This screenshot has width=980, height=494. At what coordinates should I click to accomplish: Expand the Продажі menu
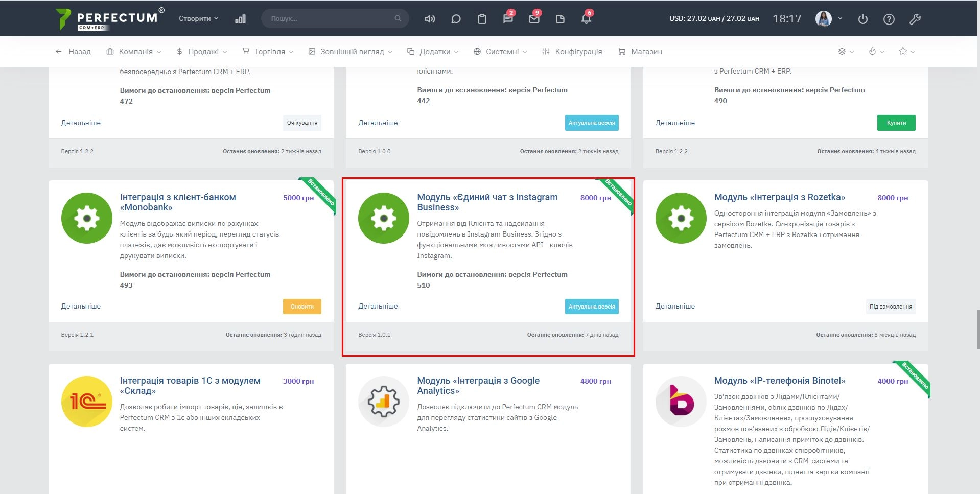click(x=202, y=52)
